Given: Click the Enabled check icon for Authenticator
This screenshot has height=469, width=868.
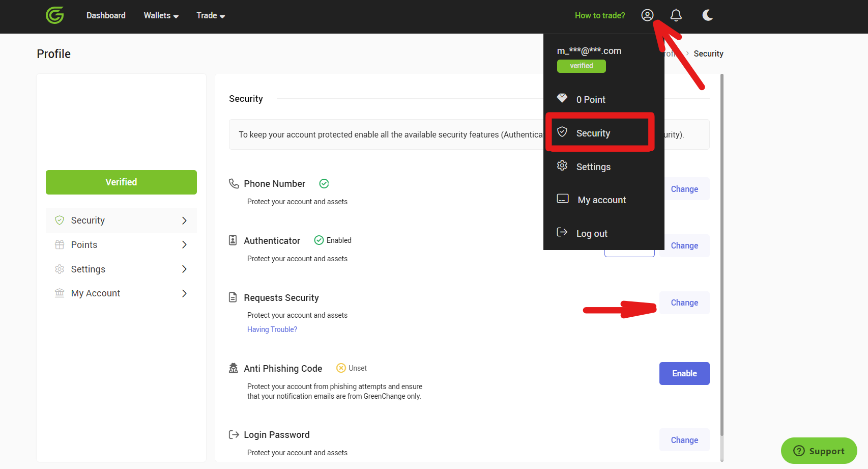Looking at the screenshot, I should point(319,240).
